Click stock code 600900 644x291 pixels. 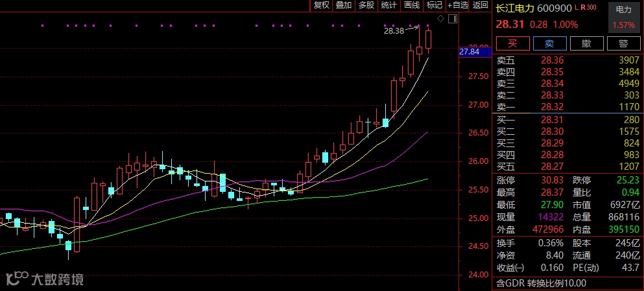(x=555, y=8)
